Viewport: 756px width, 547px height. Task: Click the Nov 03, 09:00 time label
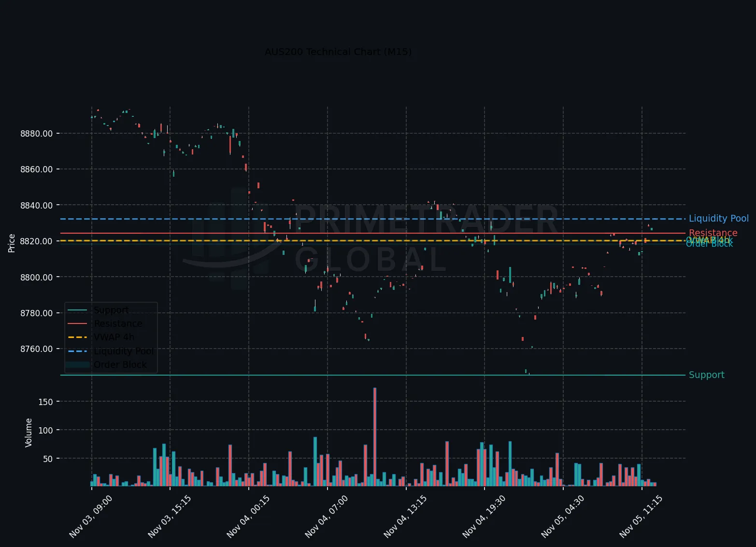pyautogui.click(x=91, y=516)
